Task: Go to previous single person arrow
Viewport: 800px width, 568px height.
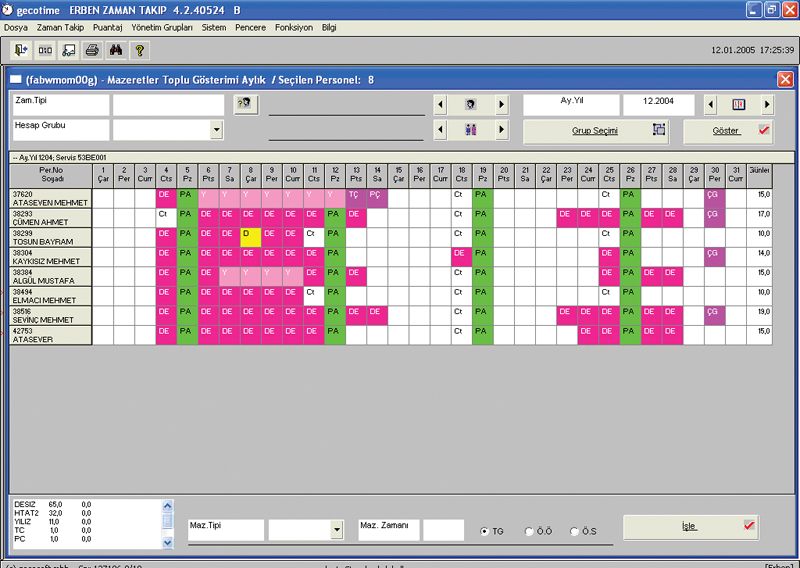Action: click(440, 105)
